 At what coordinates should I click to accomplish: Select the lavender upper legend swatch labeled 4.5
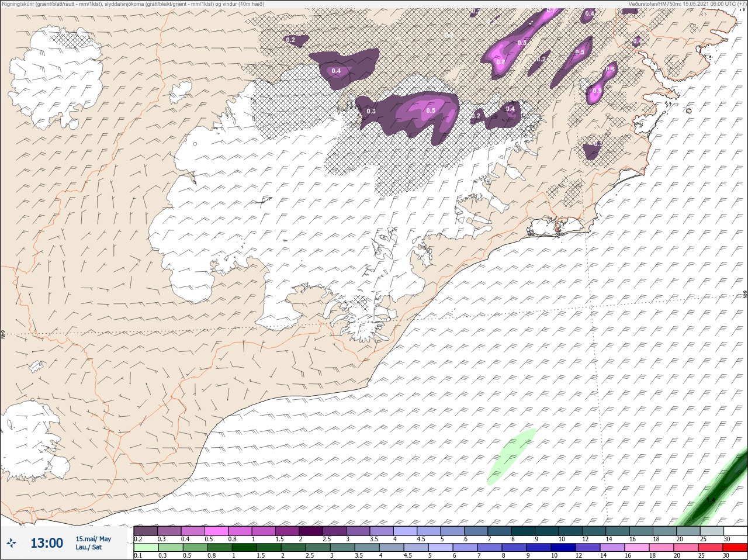tap(429, 531)
